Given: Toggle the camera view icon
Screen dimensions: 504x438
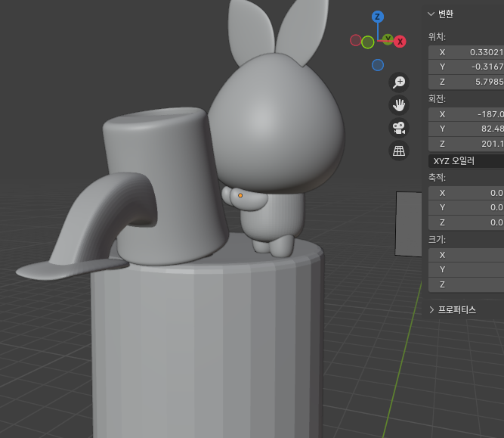Looking at the screenshot, I should point(399,128).
